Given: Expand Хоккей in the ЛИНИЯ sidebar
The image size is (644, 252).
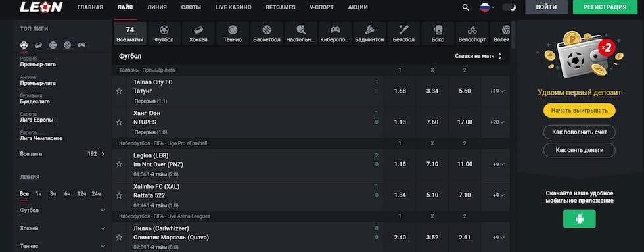Looking at the screenshot, I should [62, 228].
